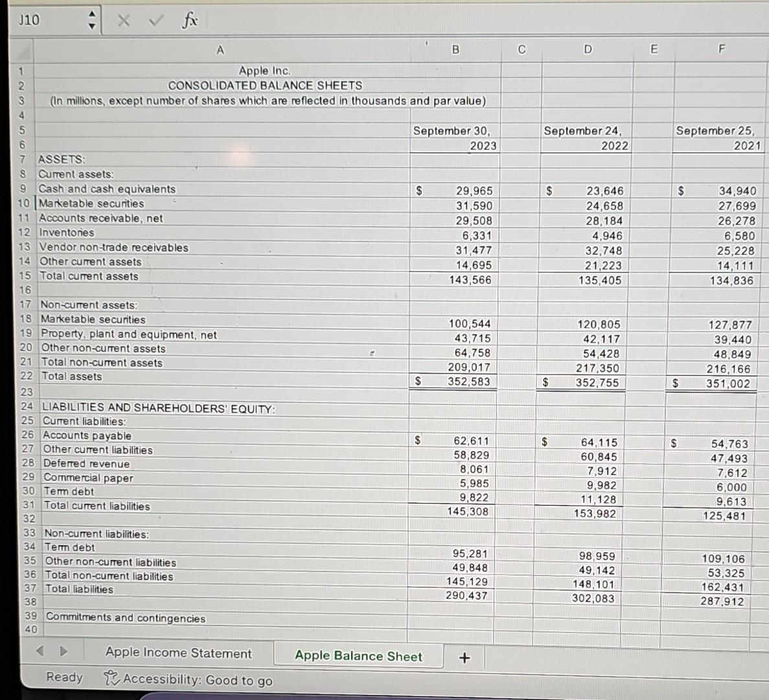Click the 2023 year header cell
Image resolution: width=769 pixels, height=700 pixels.
483,146
